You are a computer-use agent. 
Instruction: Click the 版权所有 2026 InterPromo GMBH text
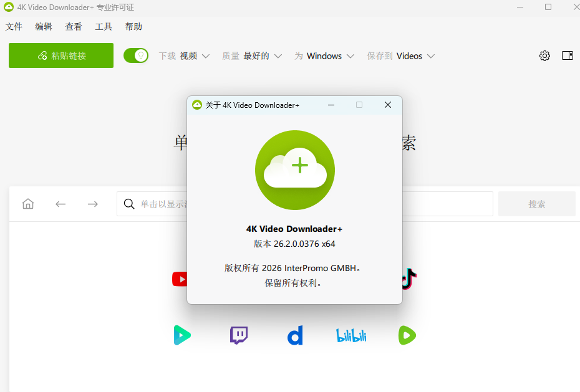292,268
